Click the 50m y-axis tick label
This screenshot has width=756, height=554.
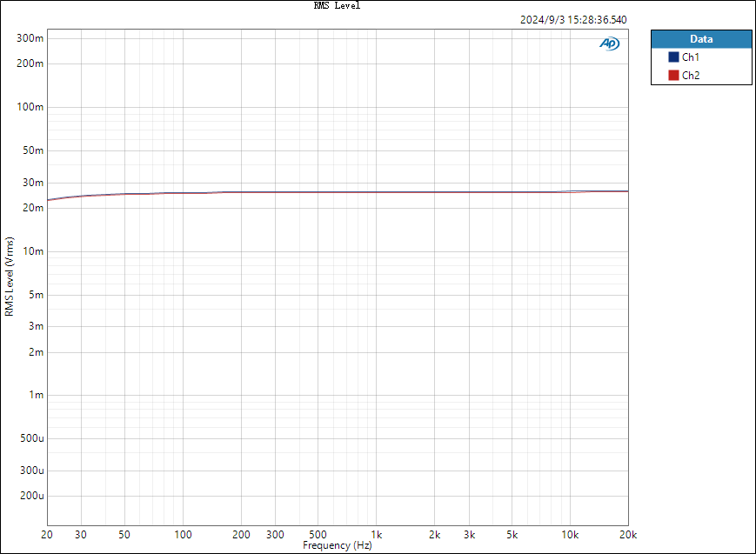point(33,150)
